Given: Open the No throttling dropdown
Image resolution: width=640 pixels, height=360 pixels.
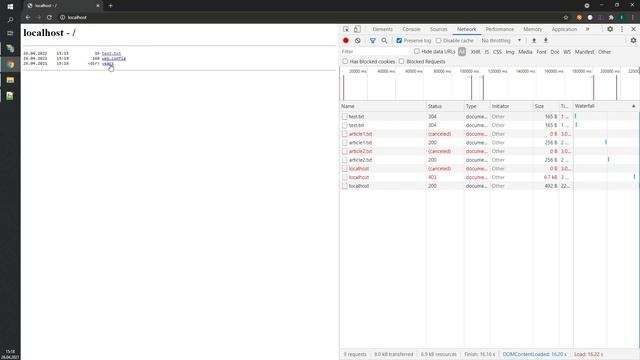Looking at the screenshot, I should [501, 40].
